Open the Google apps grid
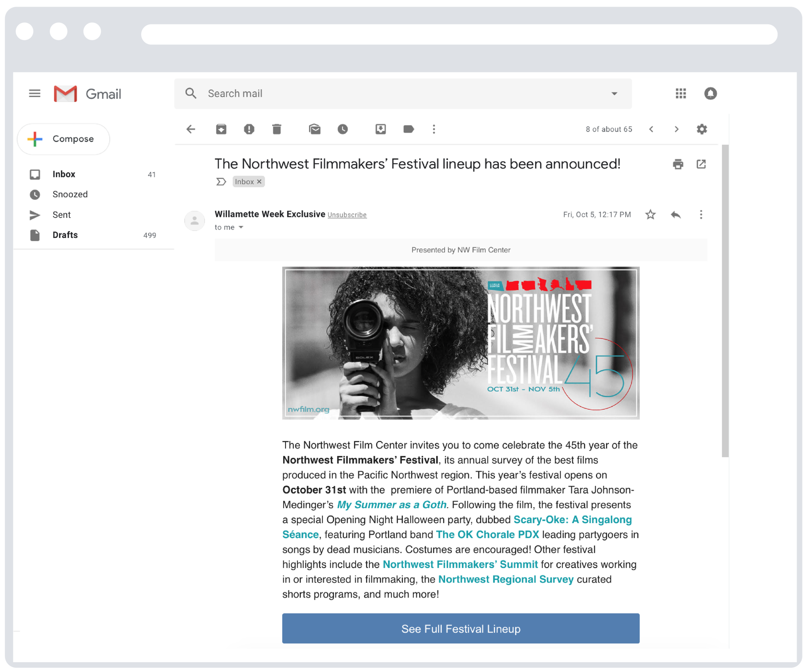The height and width of the screenshot is (672, 807). (680, 93)
